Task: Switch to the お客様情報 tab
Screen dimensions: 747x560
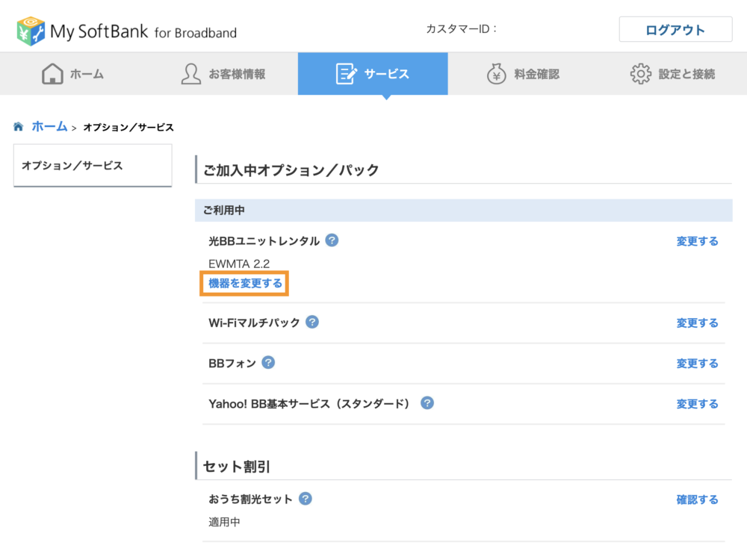Action: (223, 74)
